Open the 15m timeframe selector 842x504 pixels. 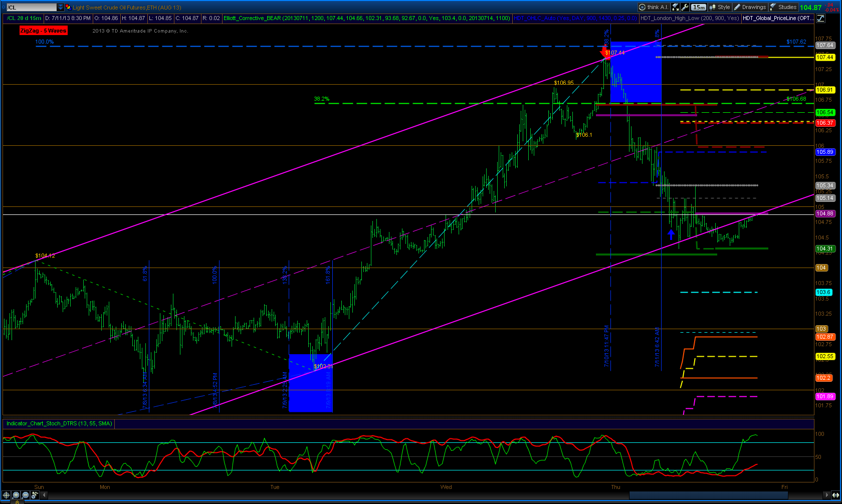click(699, 7)
